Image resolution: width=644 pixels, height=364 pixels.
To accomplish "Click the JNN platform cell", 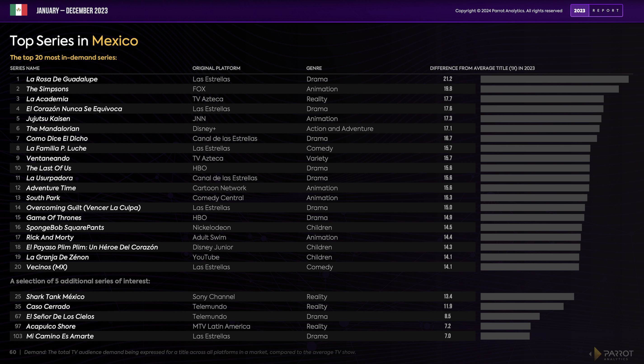I will click(x=199, y=118).
